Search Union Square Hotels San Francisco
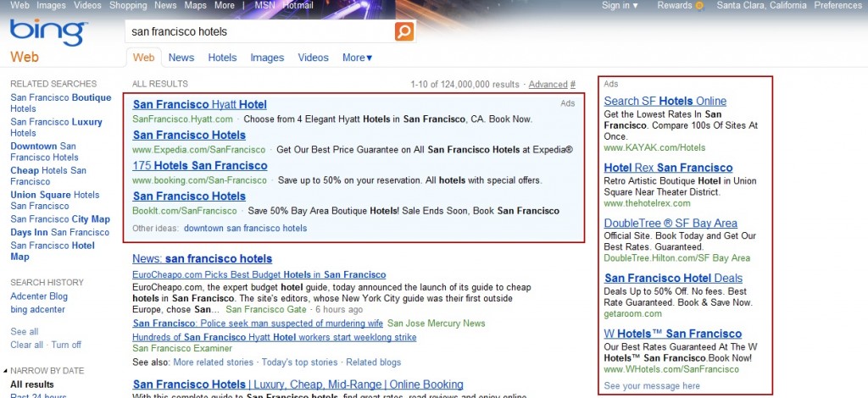 (55, 200)
